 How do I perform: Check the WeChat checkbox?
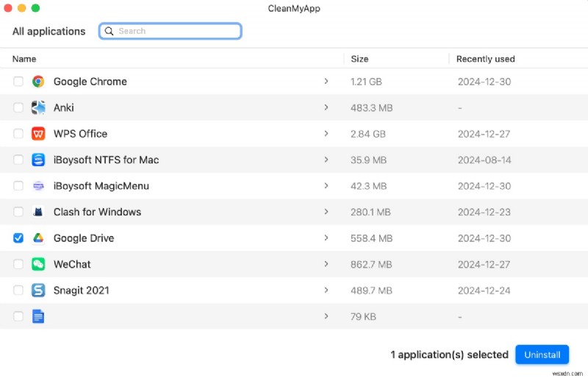tap(18, 264)
